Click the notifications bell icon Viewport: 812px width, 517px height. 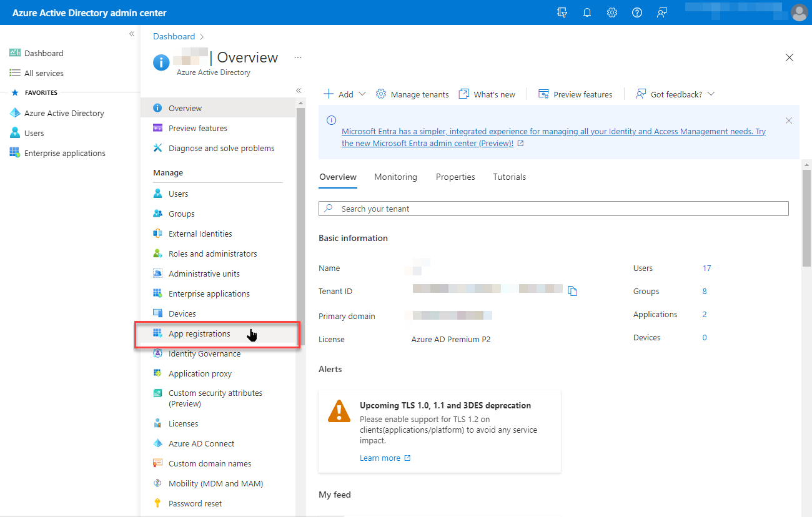coord(587,12)
